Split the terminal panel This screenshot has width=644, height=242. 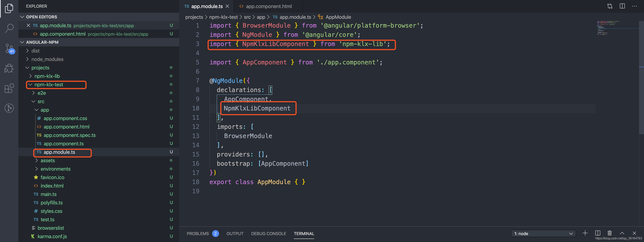[598, 233]
